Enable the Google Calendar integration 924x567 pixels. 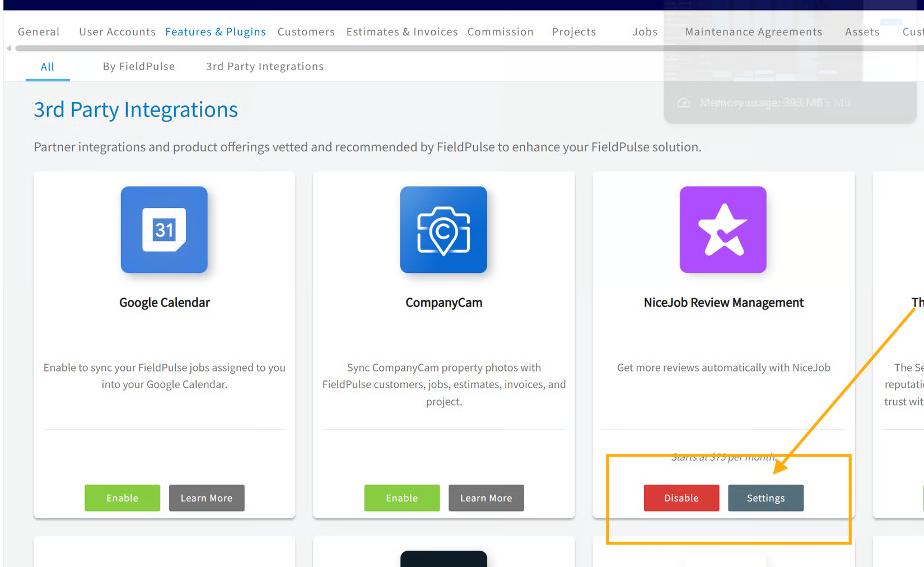(x=122, y=498)
